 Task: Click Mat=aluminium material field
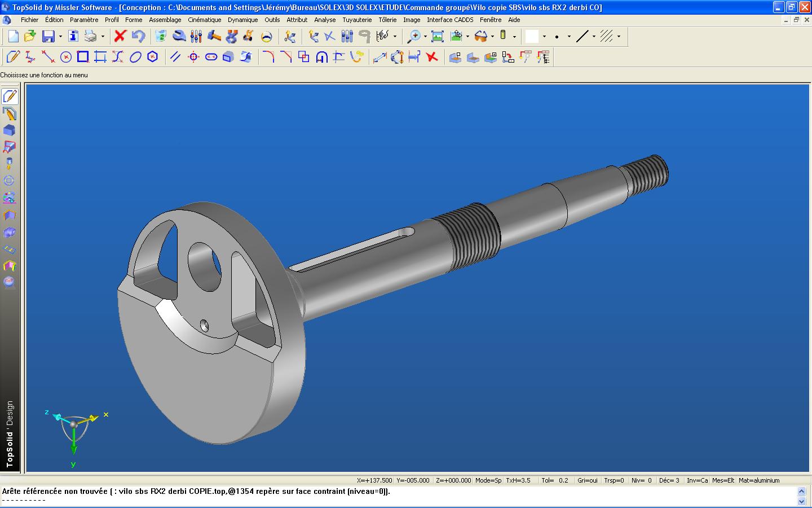click(759, 480)
